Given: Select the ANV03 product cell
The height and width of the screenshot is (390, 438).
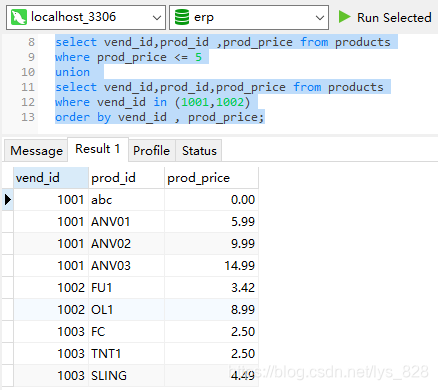Looking at the screenshot, I should (x=126, y=266).
